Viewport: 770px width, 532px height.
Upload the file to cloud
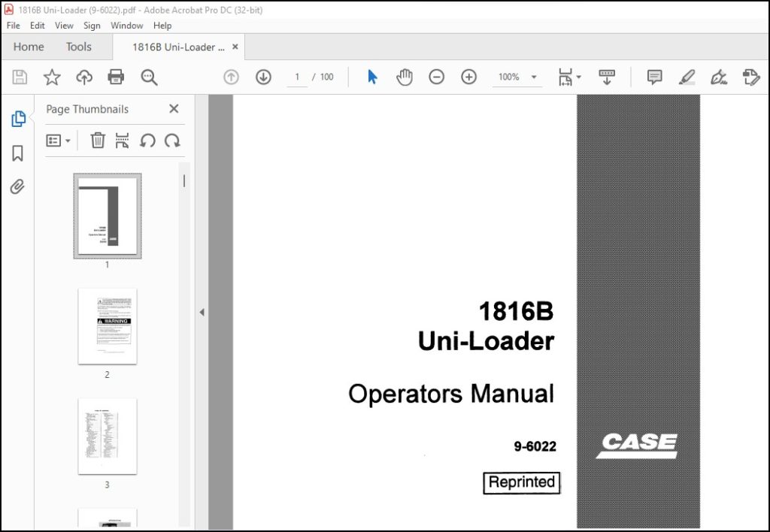pyautogui.click(x=84, y=77)
